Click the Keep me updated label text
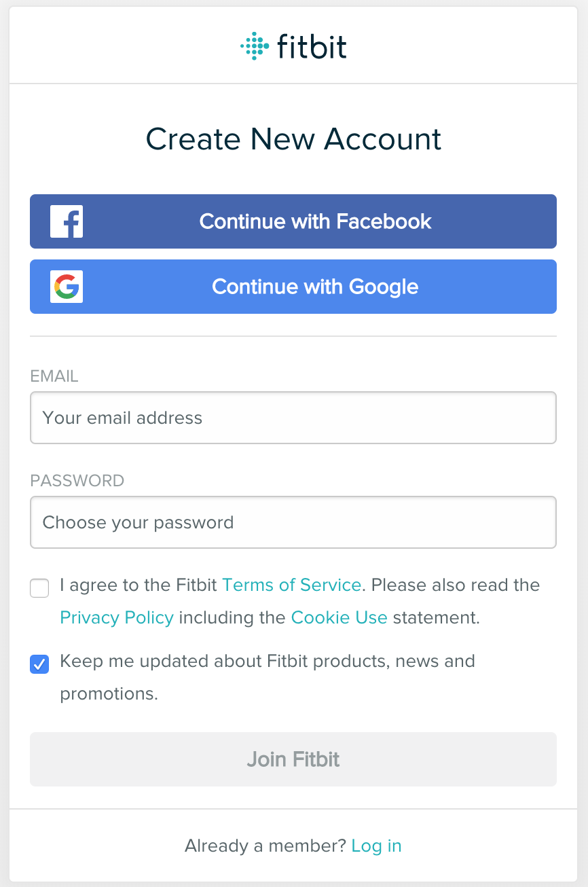The image size is (588, 887). click(x=267, y=661)
